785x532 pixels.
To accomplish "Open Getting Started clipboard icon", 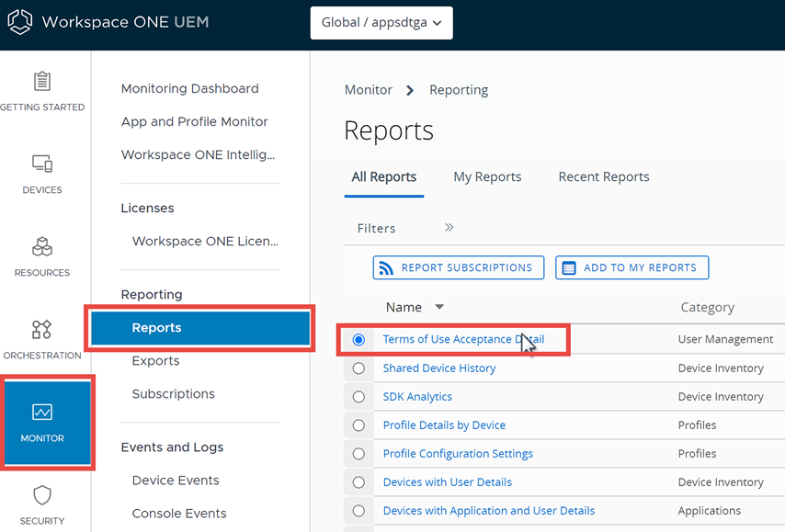I will 42,81.
